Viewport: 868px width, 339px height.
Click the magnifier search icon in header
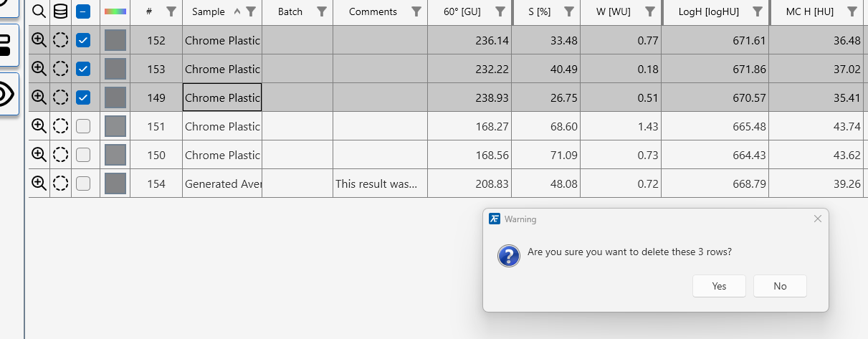tap(39, 11)
